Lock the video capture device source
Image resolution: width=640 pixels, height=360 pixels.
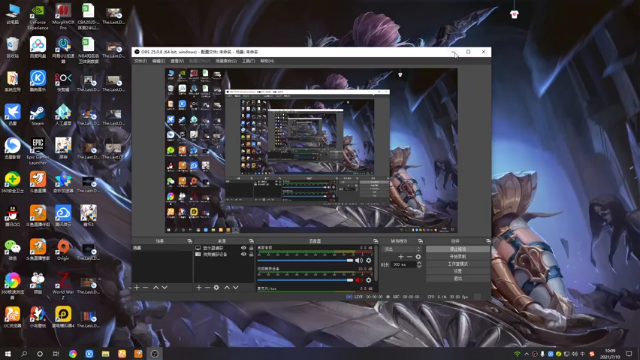251,254
